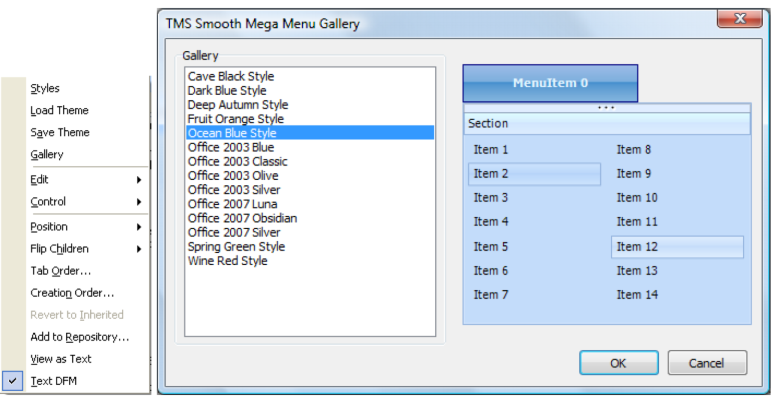
Task: Cancel the Mega Menu Gallery dialog
Action: 707,363
